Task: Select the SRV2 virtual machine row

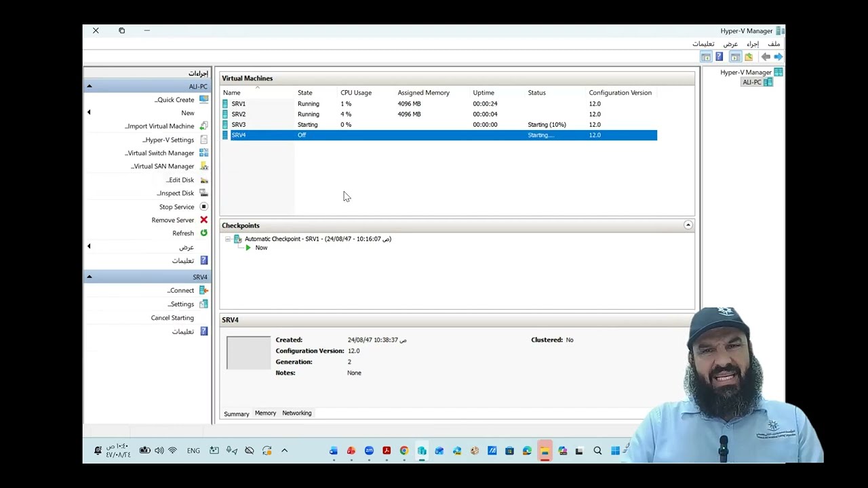Action: (439, 114)
